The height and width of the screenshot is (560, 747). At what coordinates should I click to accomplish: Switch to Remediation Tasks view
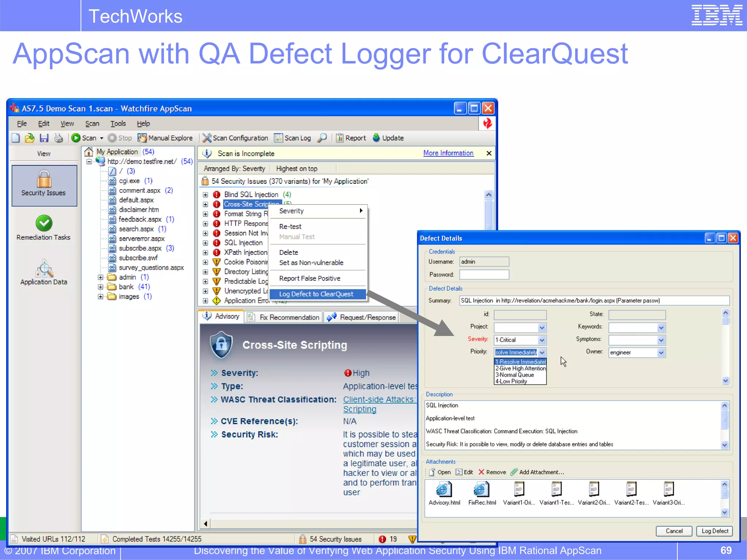(x=44, y=228)
